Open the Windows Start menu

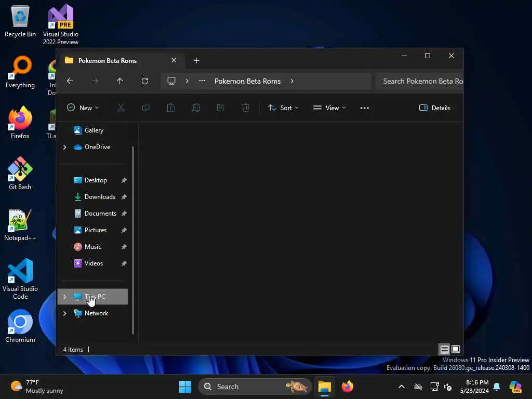coord(185,387)
